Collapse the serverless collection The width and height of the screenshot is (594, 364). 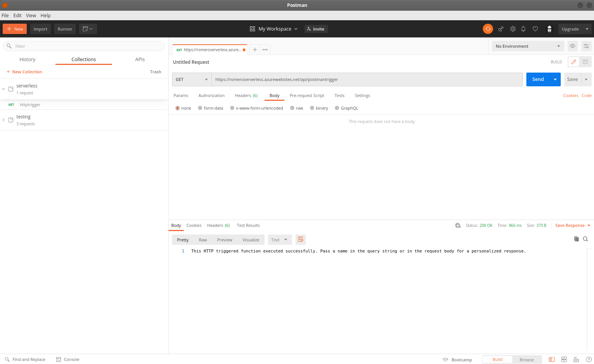3,89
